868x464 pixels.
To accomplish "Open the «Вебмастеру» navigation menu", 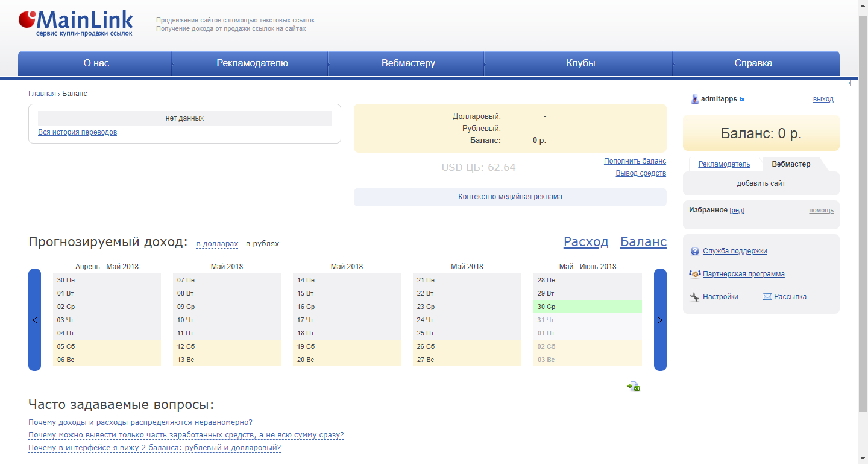I will [x=408, y=63].
